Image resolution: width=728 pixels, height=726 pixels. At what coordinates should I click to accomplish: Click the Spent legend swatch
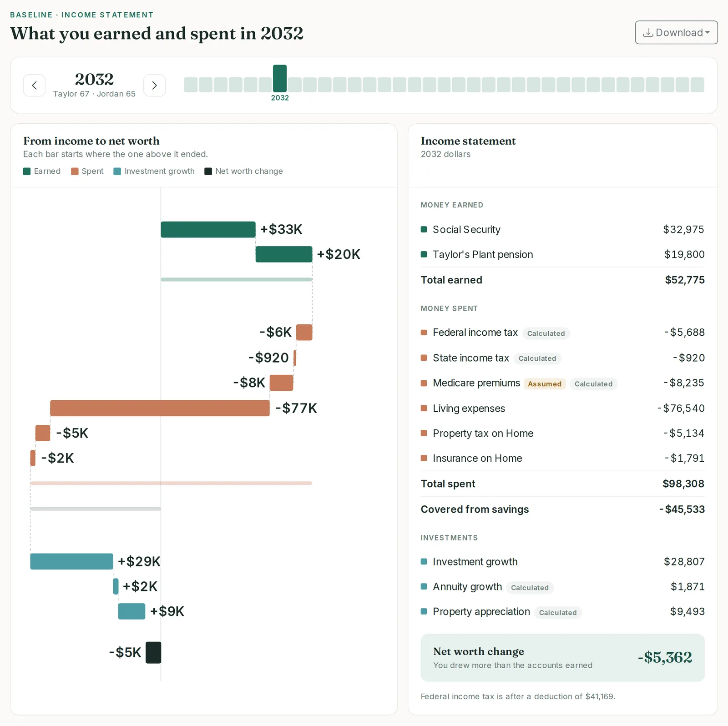coord(75,171)
